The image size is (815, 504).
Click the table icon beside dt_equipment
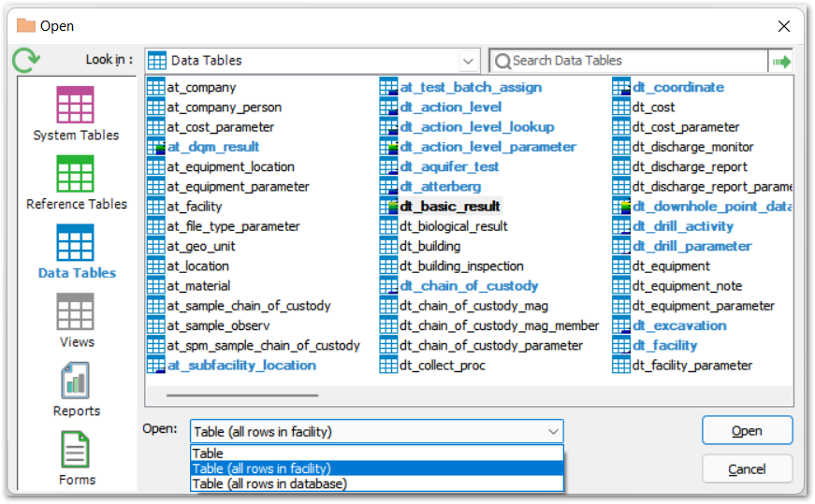621,266
